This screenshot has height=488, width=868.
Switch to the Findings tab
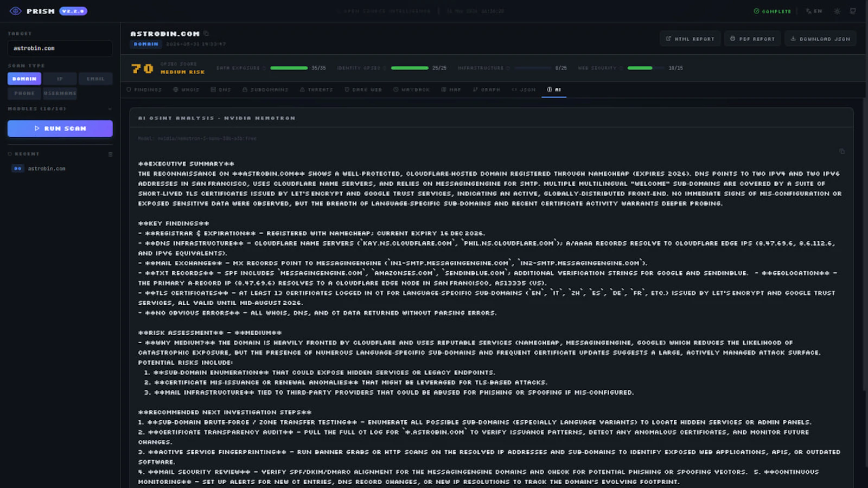(x=144, y=89)
